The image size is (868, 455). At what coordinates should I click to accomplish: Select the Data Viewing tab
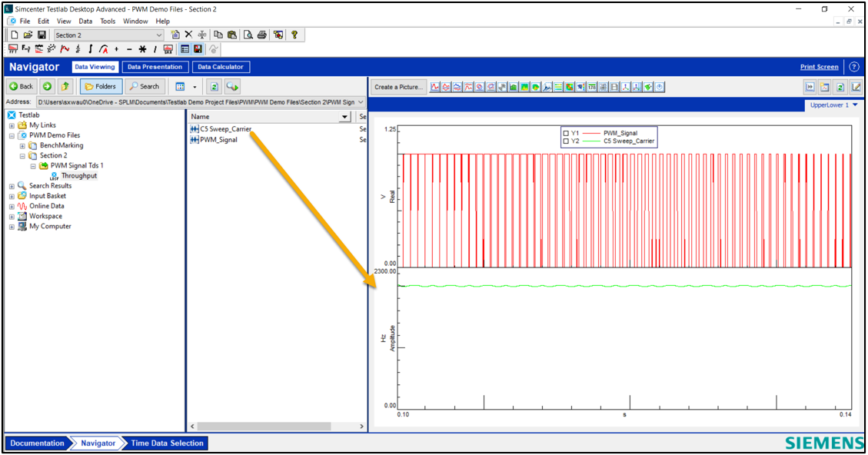95,67
